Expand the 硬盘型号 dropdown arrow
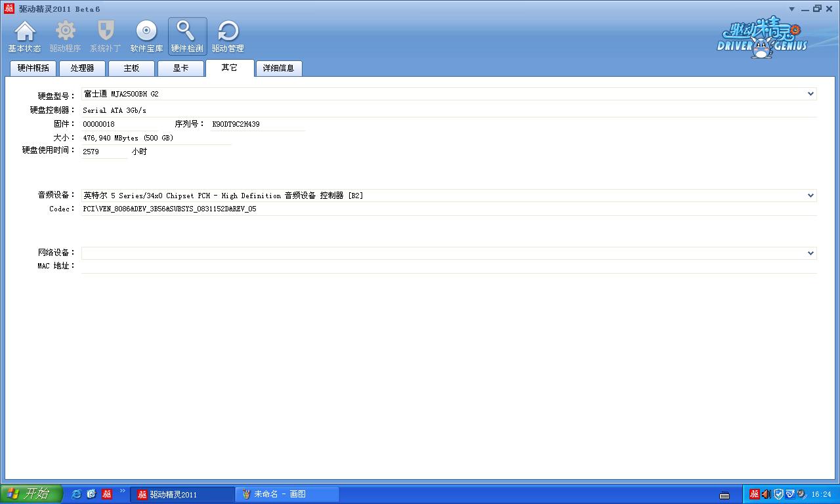840x504 pixels. coord(811,94)
